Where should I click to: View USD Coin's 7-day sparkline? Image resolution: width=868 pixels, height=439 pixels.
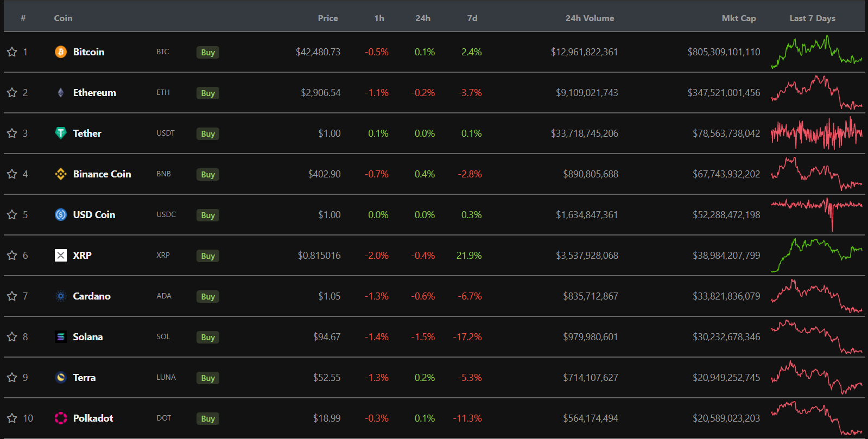816,214
